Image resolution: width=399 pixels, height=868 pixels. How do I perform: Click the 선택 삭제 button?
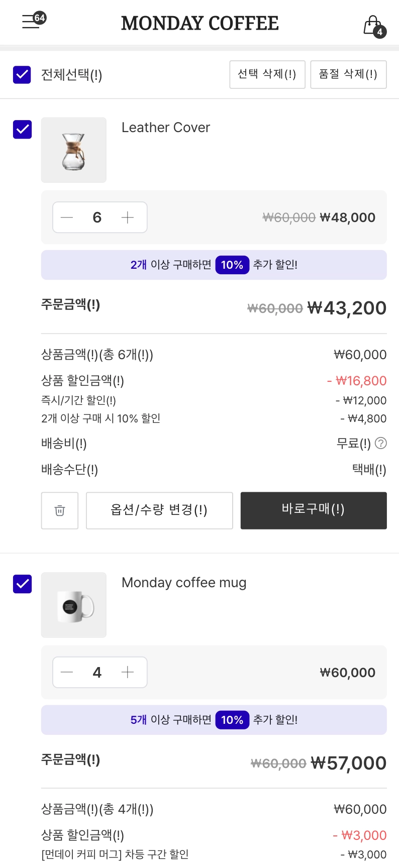tap(267, 74)
